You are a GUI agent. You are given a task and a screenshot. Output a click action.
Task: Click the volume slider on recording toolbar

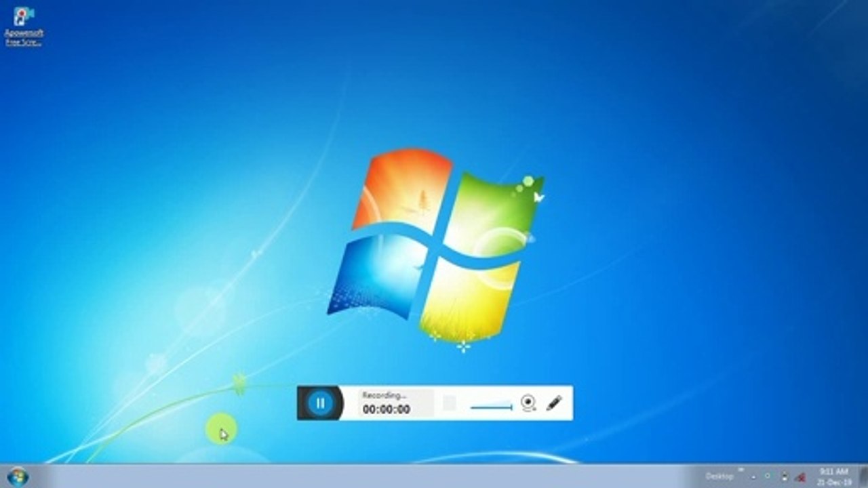coord(491,407)
